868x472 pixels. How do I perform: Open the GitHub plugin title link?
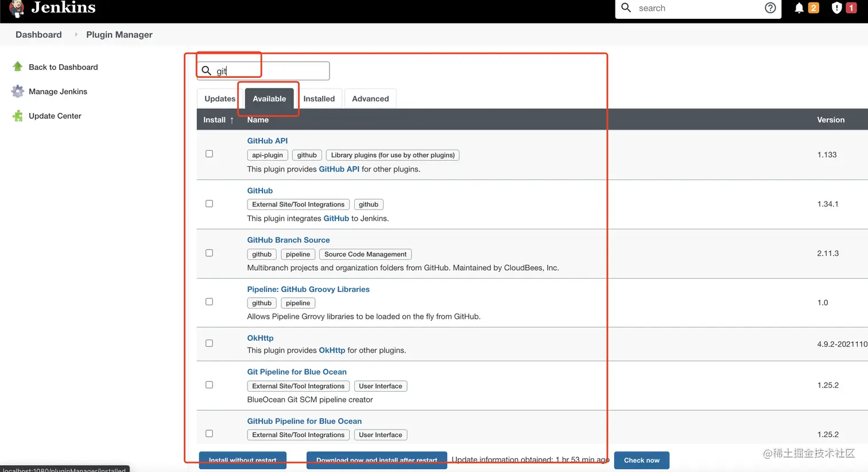(x=260, y=190)
